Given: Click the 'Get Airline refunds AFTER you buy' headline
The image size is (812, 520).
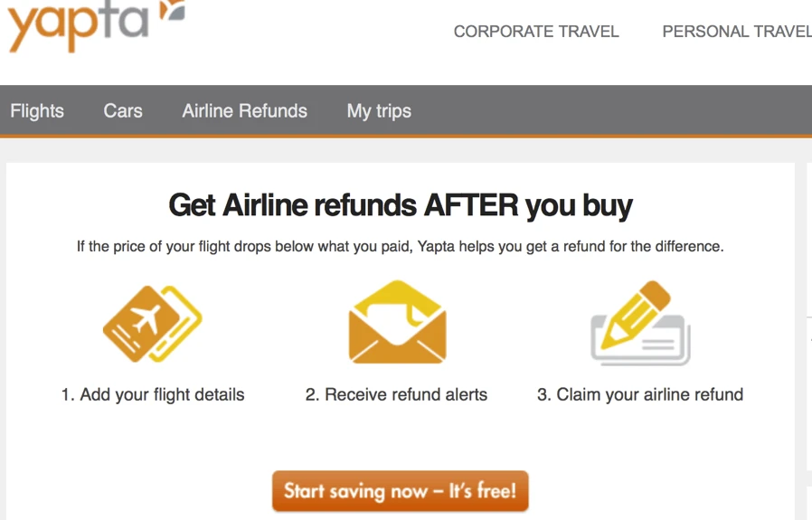Looking at the screenshot, I should 401,205.
